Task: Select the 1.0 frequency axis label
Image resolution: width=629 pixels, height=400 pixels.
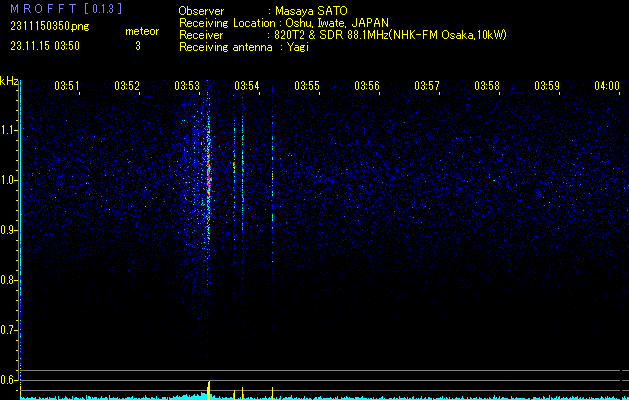Action: click(x=9, y=180)
